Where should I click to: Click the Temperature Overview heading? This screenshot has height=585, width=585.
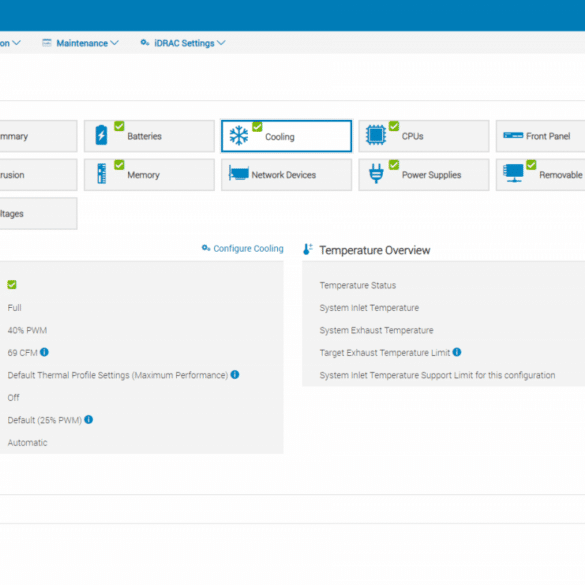tap(375, 250)
